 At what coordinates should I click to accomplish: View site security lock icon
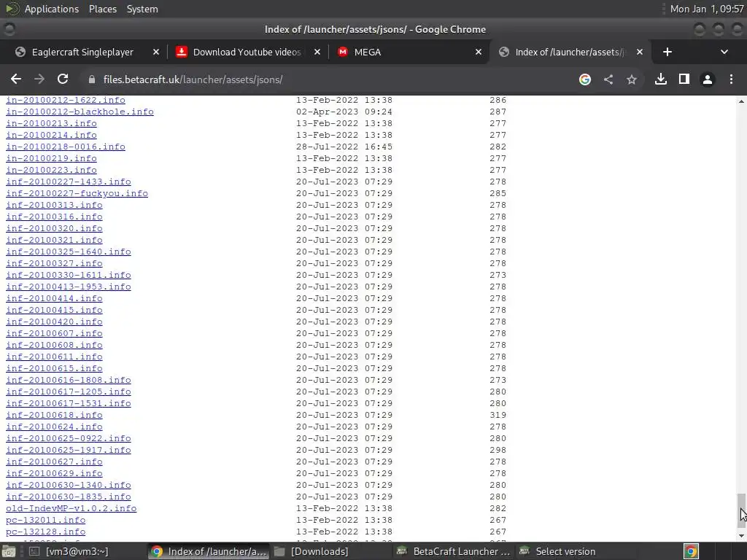pyautogui.click(x=92, y=79)
